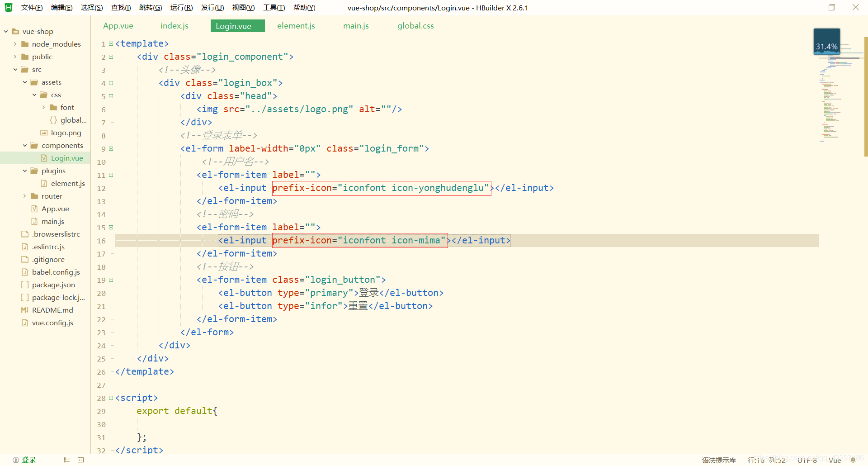
Task: Click the 登录 login button in status bar
Action: (x=29, y=460)
